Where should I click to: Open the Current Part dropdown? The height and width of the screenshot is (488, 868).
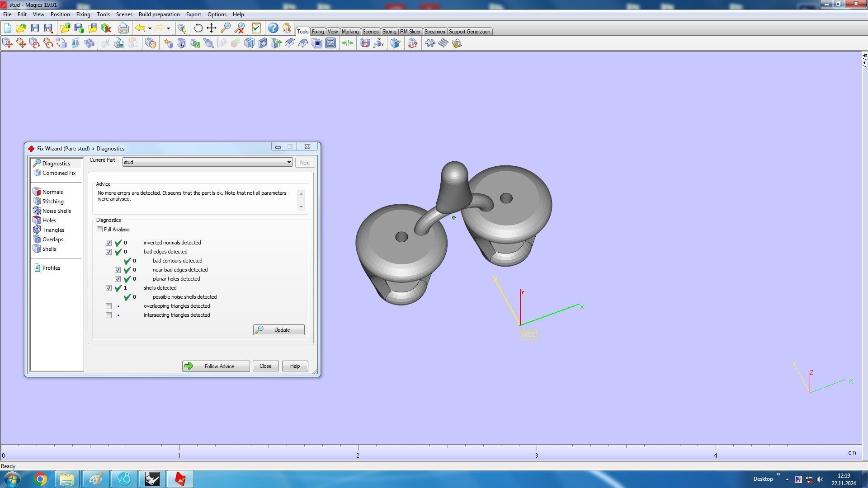pyautogui.click(x=288, y=162)
